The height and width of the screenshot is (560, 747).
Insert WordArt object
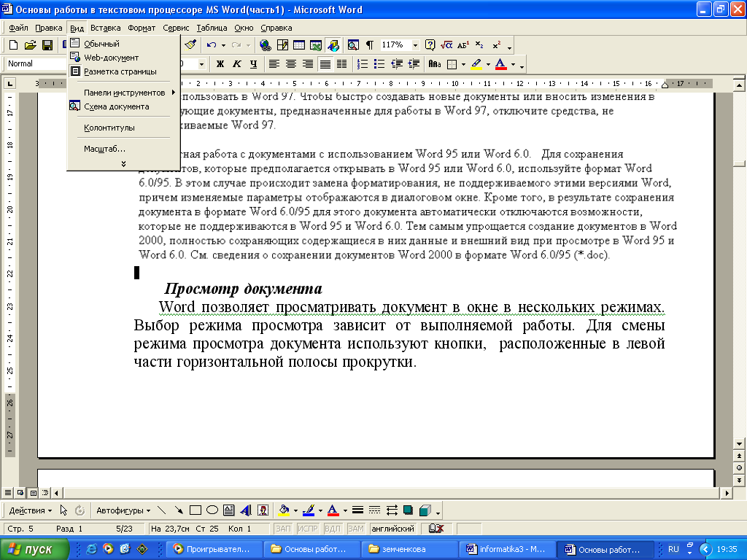coord(246,510)
